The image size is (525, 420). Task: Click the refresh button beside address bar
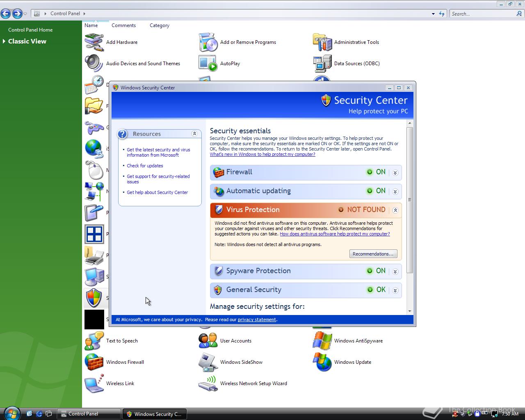[442, 14]
